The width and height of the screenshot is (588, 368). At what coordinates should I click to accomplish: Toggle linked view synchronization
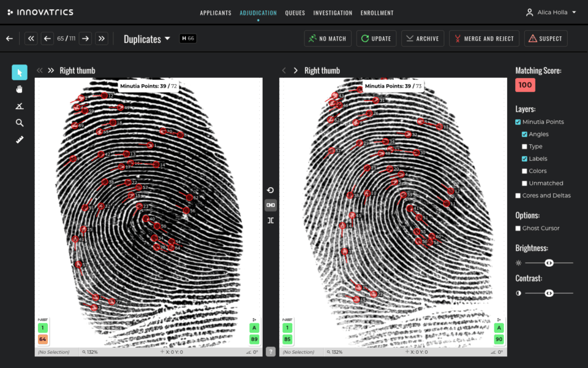(270, 205)
